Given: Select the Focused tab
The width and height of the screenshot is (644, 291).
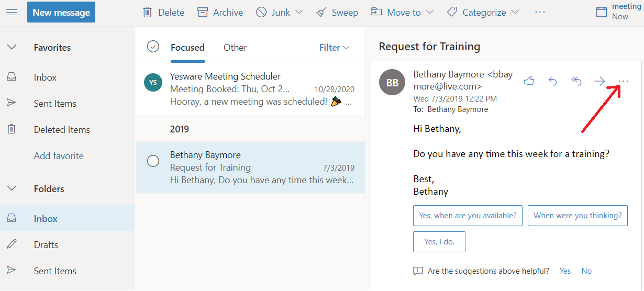Looking at the screenshot, I should [187, 48].
